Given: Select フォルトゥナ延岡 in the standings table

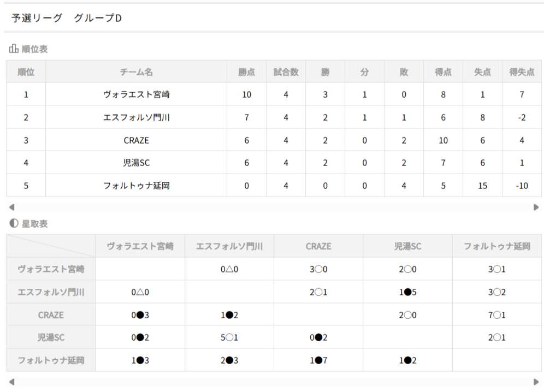Looking at the screenshot, I should click(x=136, y=186).
